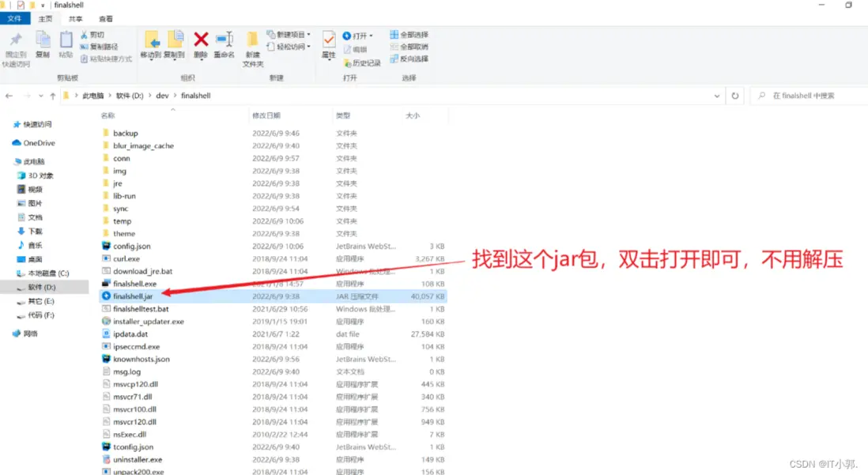868x475 pixels.
Task: Click the red Delete X icon
Action: pos(201,40)
